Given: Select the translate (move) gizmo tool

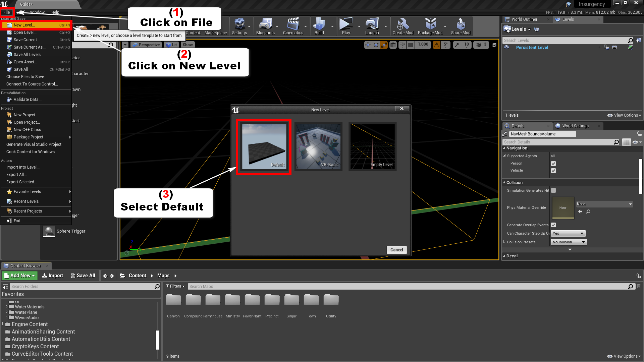Looking at the screenshot, I should tap(368, 45).
